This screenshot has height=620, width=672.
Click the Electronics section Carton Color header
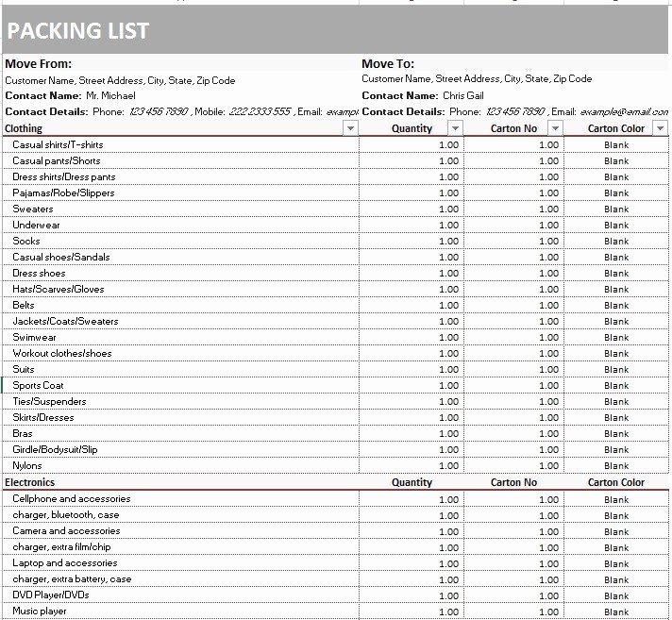point(616,482)
